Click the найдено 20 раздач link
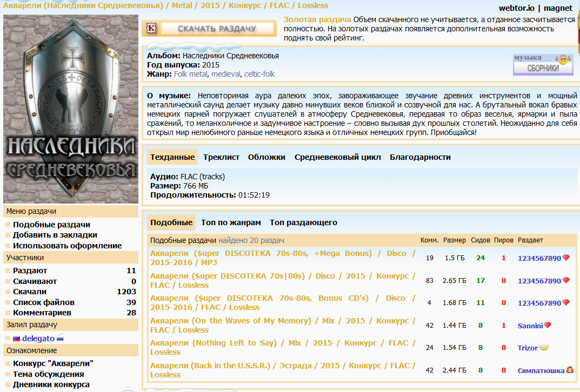The image size is (580, 392). (x=251, y=240)
